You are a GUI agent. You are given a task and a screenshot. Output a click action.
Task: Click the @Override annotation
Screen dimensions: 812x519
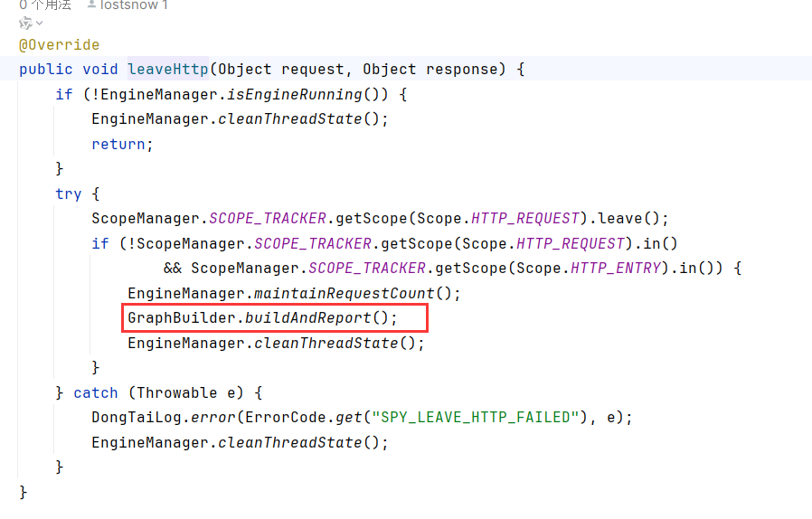pos(59,44)
